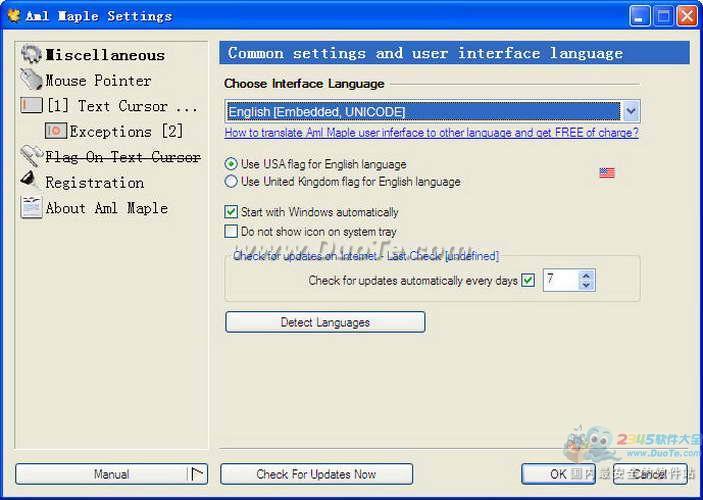Click the Registration icon in sidebar
Viewport: 703px width, 500px height.
pyautogui.click(x=30, y=181)
